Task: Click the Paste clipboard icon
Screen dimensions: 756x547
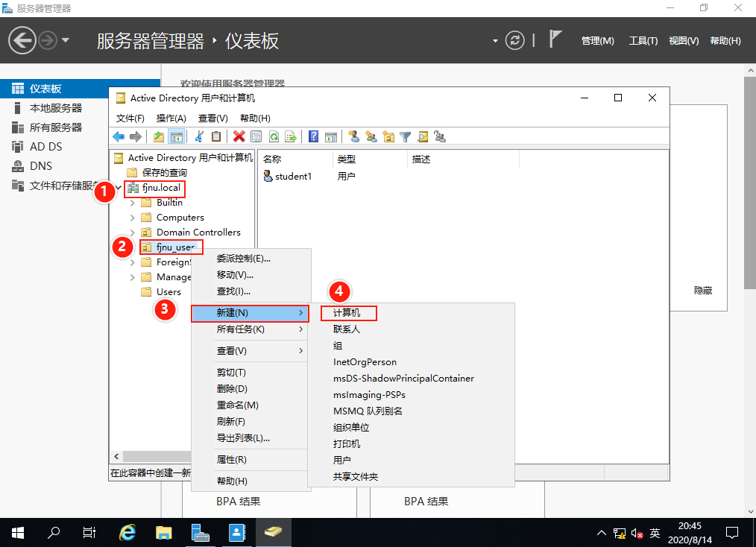Action: pos(216,137)
